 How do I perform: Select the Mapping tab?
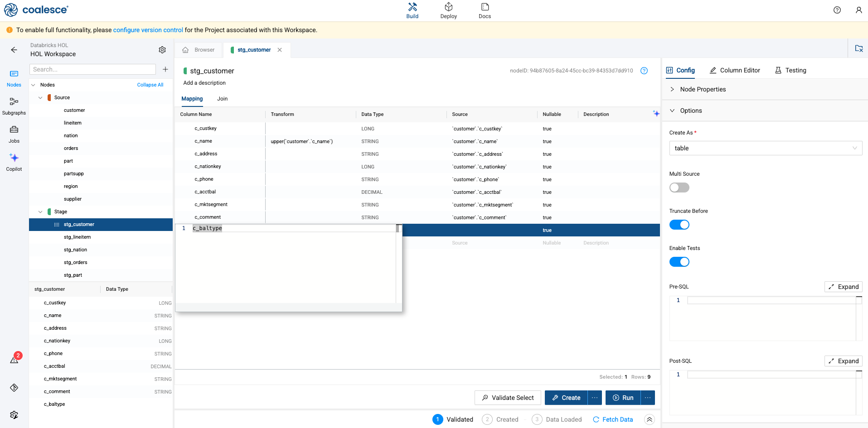click(x=192, y=99)
